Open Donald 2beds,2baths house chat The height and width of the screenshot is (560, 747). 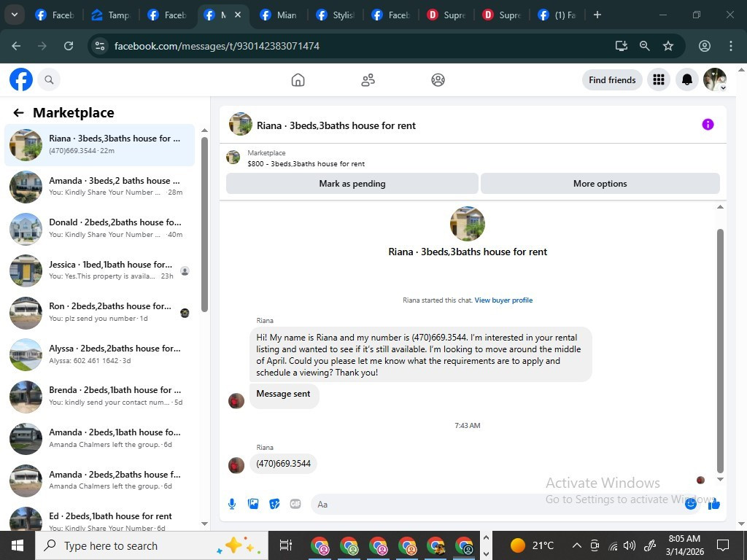point(99,228)
